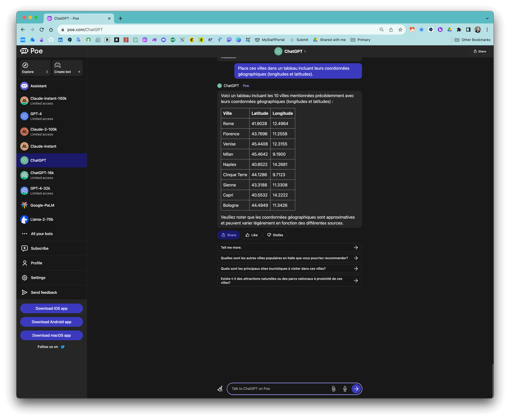Open the Claude-instant chat

tap(52, 146)
